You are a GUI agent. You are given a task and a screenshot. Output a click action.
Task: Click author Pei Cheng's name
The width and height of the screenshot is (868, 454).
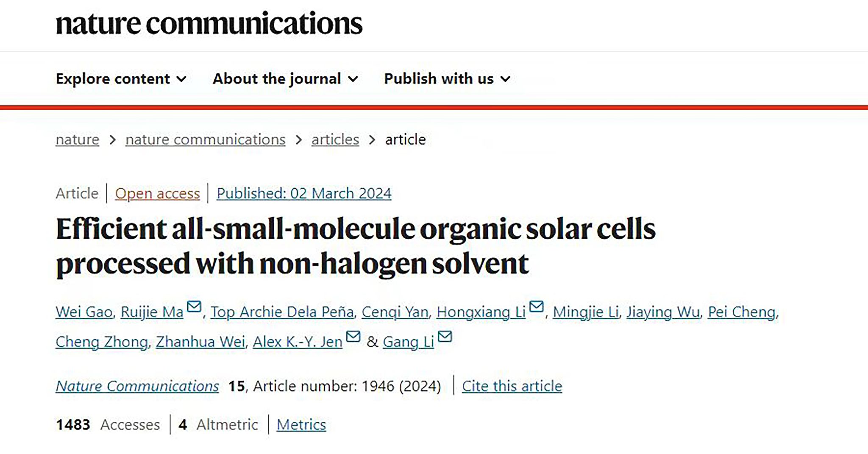coord(742,312)
